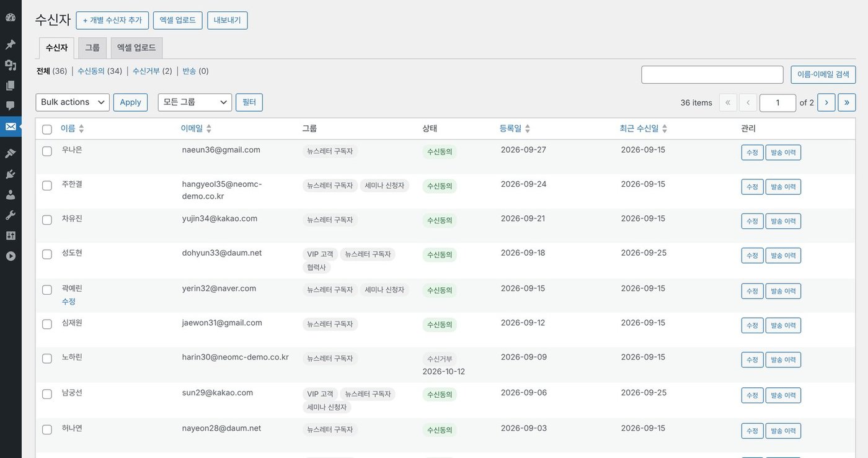
Task: Click the + 개별 수신자 추가 button
Action: click(112, 20)
